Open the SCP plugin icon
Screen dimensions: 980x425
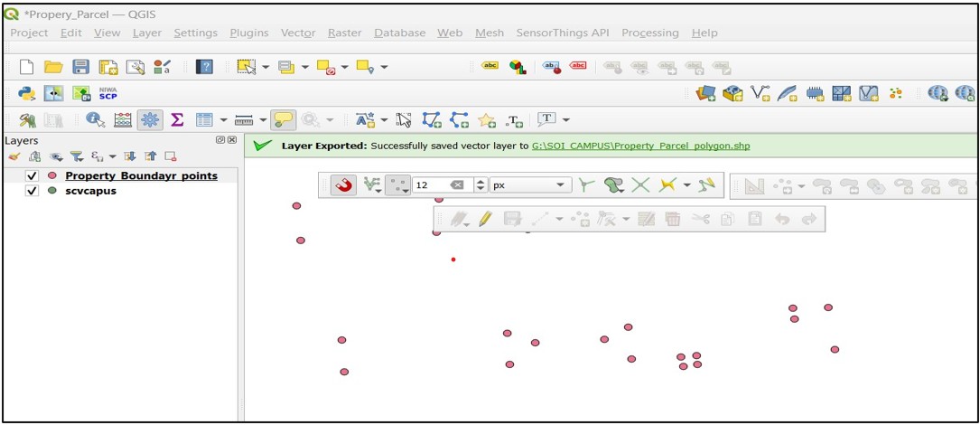tap(107, 93)
